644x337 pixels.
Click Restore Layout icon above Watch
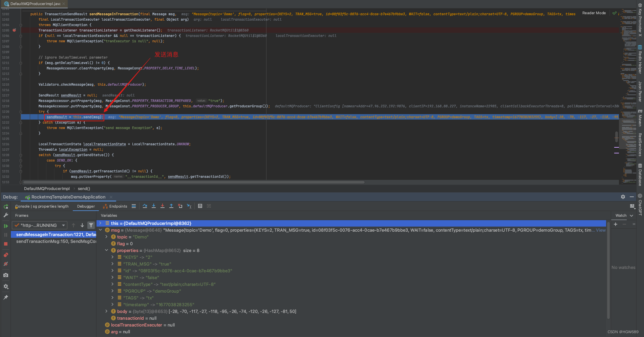[x=632, y=206]
